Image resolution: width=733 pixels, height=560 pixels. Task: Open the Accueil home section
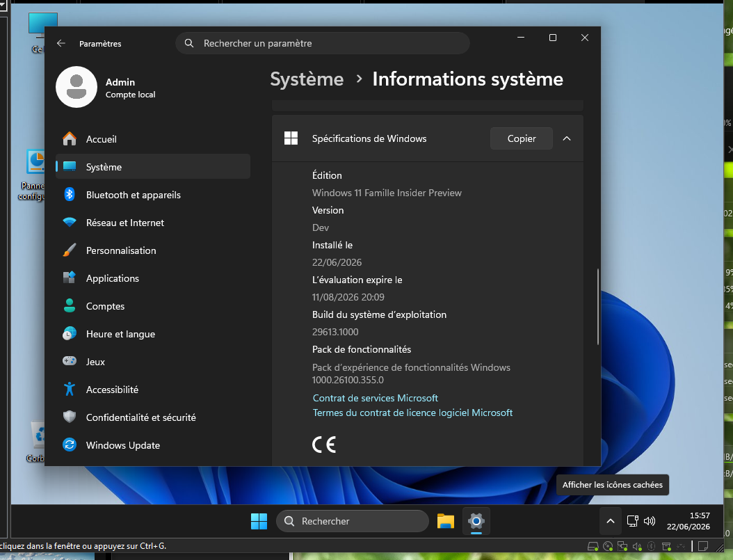point(153,139)
